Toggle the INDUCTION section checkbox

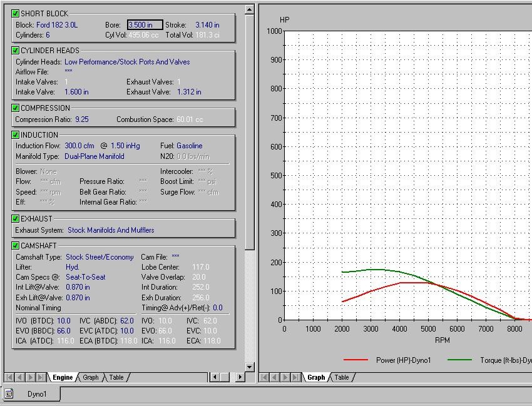15,134
